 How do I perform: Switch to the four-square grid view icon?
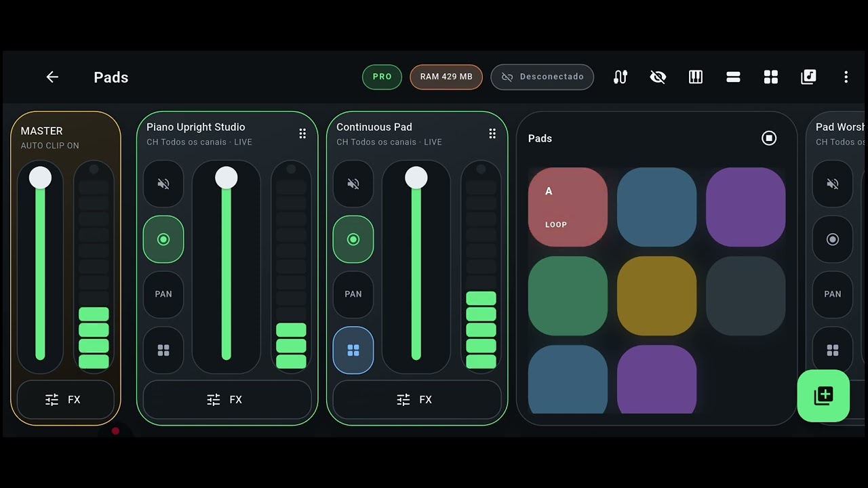[771, 77]
